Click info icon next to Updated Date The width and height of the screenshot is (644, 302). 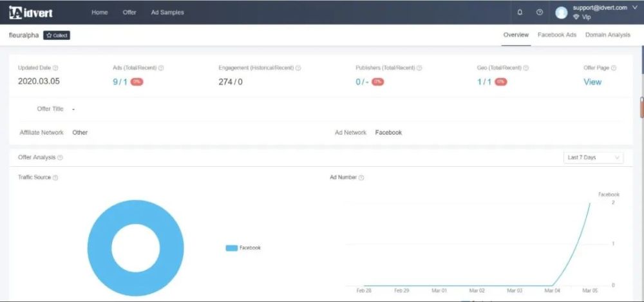click(x=55, y=68)
